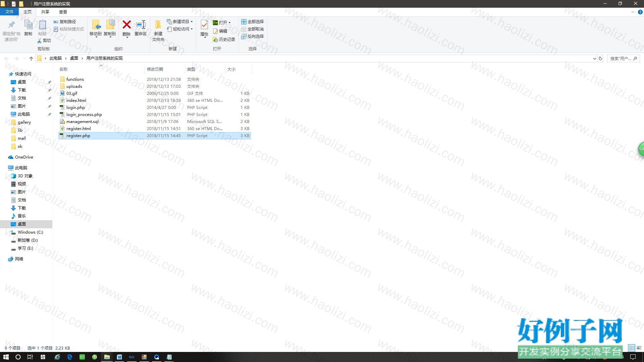The height and width of the screenshot is (362, 644).
Task: Click the Rename icon
Action: [141, 24]
